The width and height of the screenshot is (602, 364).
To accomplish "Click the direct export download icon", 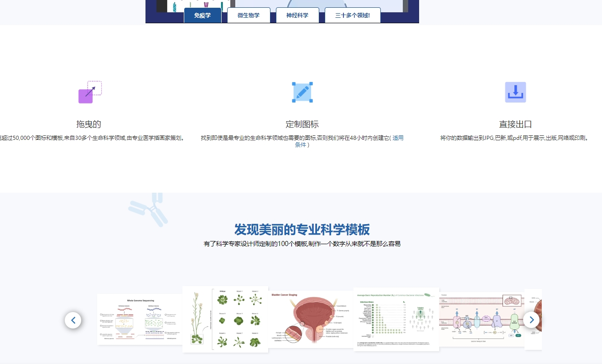I will (x=515, y=92).
